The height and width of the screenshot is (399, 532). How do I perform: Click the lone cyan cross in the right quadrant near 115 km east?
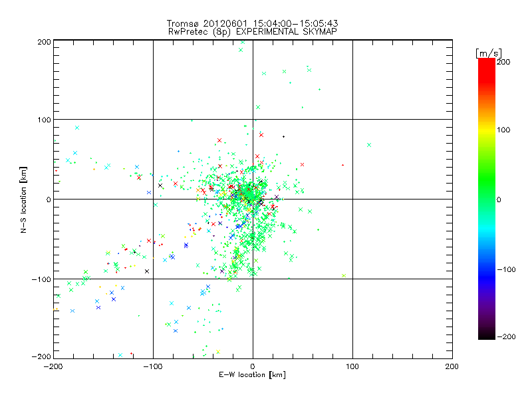(x=369, y=145)
